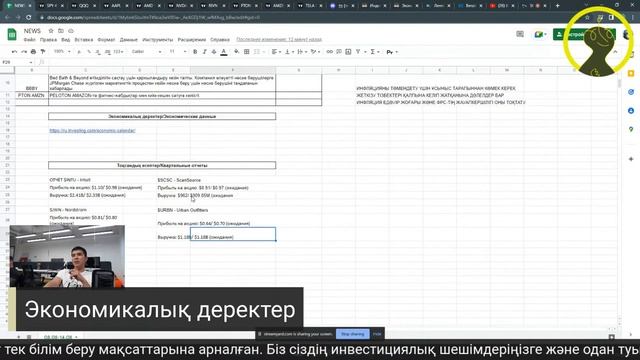The image size is (640, 360).
Task: Click the Stop sharing button
Action: click(353, 334)
